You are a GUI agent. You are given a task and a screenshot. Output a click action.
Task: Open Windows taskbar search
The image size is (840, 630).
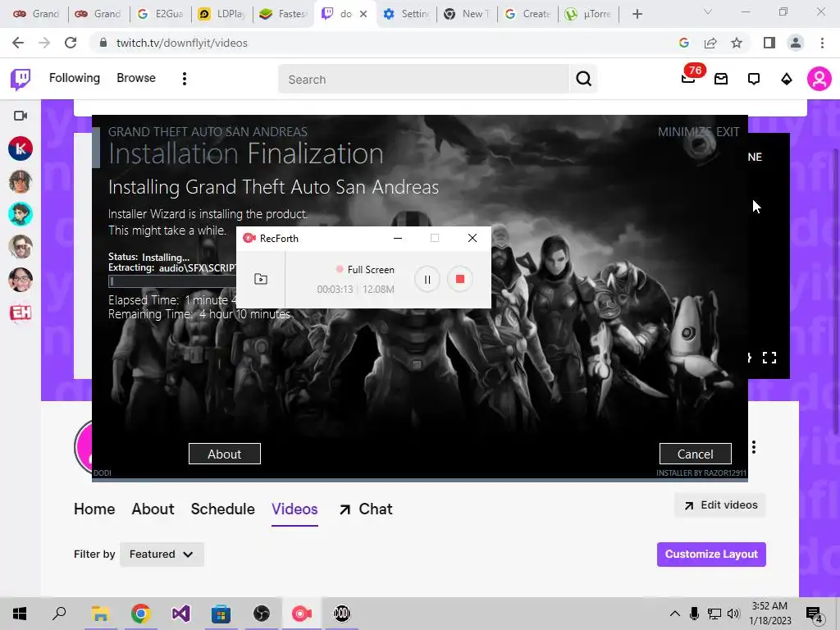pyautogui.click(x=59, y=614)
